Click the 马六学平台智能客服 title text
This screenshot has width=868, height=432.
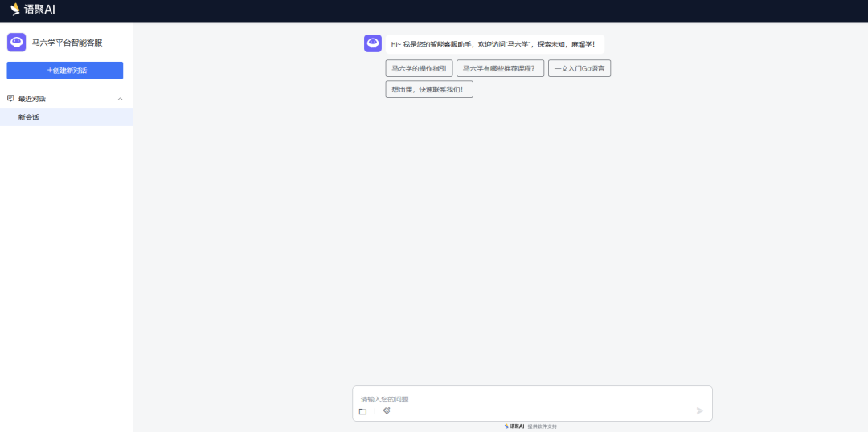coord(67,43)
